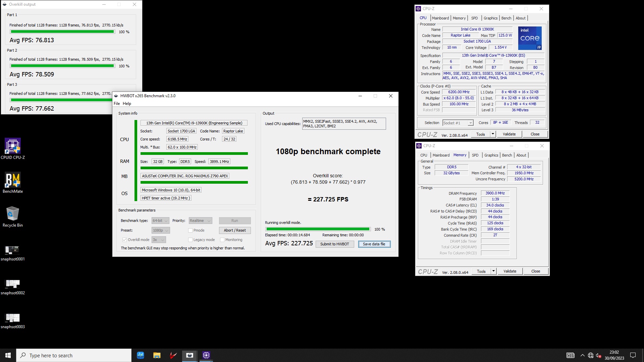Click the taskbar clock and date
The image size is (644, 362).
pos(614,355)
